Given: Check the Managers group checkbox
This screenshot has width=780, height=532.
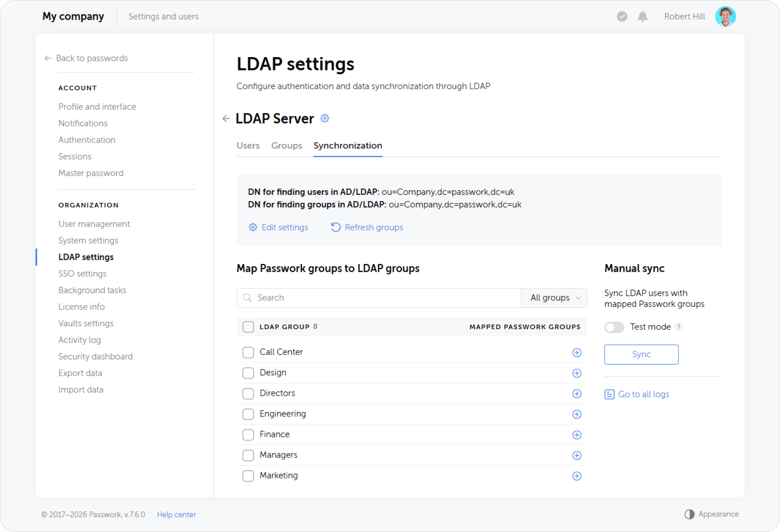Looking at the screenshot, I should click(x=248, y=455).
